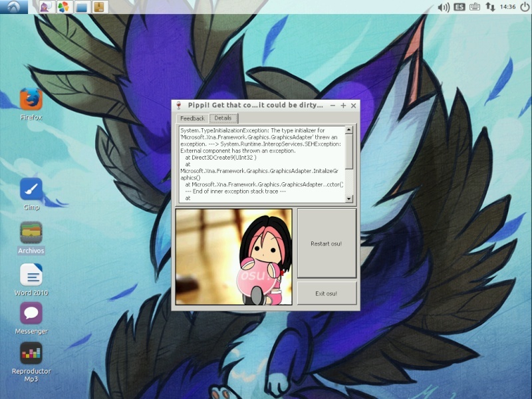
Task: Click the blue window icon in top panel
Action: [x=81, y=7]
